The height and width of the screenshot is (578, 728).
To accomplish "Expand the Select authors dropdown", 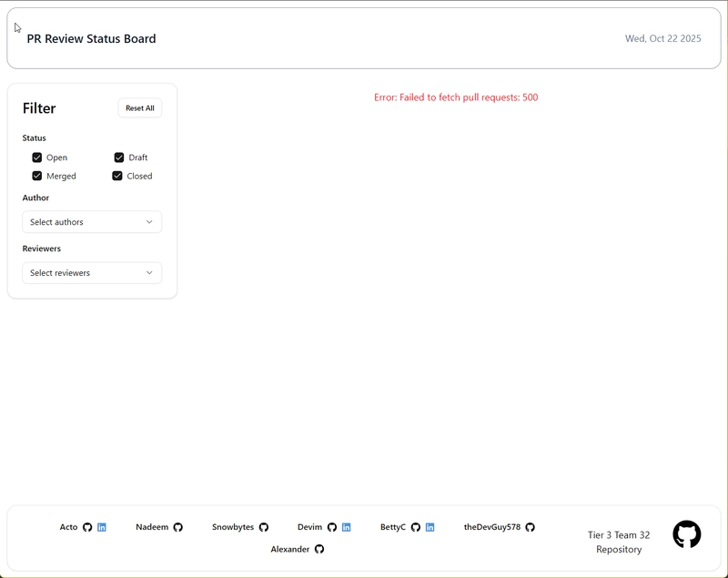I will 92,222.
